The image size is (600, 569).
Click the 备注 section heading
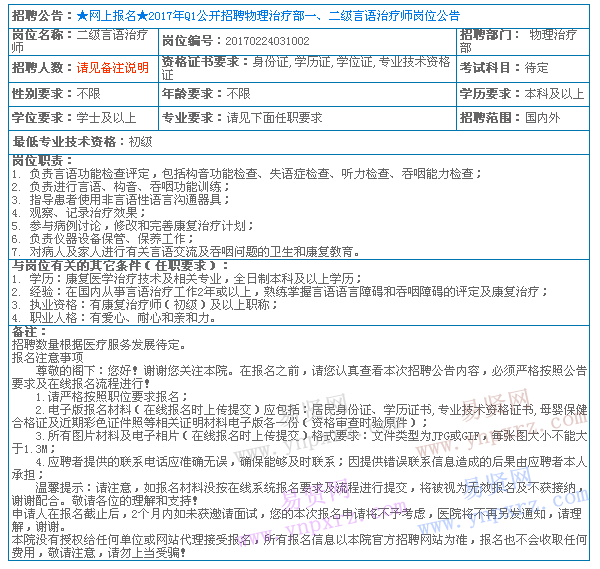29,331
